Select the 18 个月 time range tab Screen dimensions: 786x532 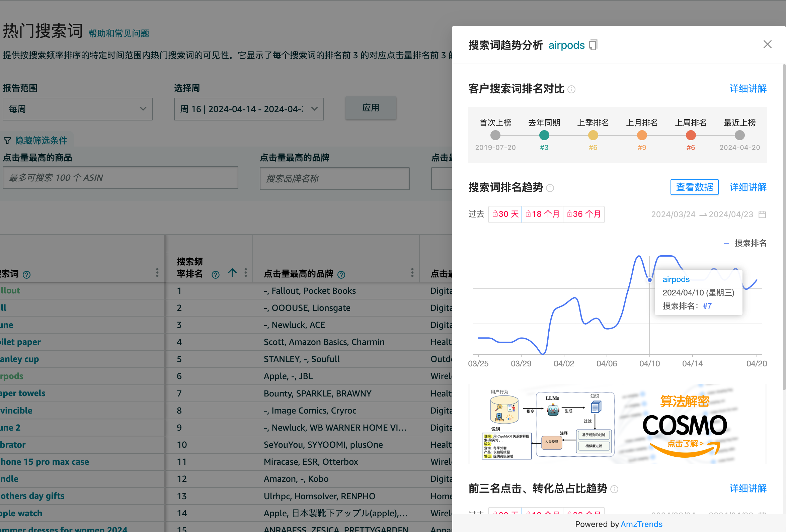pos(543,214)
